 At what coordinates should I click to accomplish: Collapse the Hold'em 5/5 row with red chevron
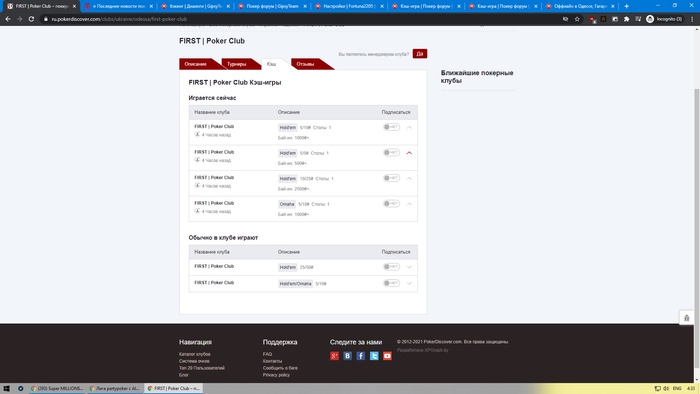click(409, 153)
